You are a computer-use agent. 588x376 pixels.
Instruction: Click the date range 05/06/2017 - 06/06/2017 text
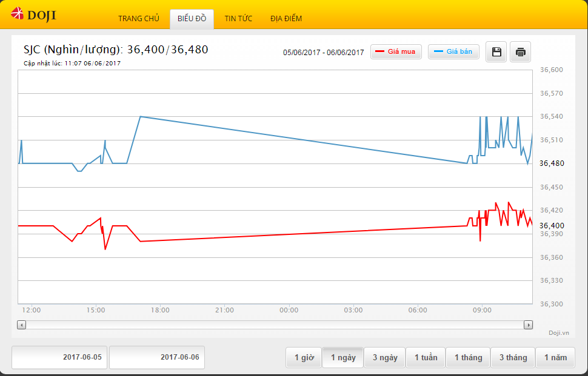(x=323, y=53)
